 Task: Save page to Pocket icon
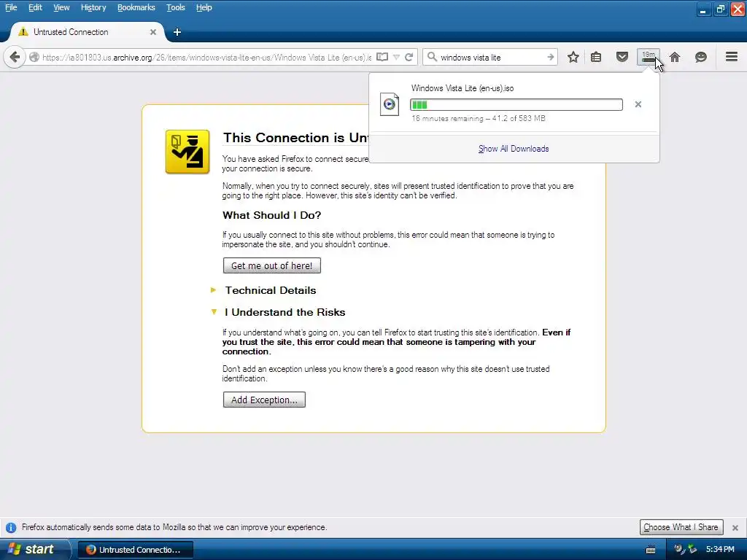tap(622, 57)
